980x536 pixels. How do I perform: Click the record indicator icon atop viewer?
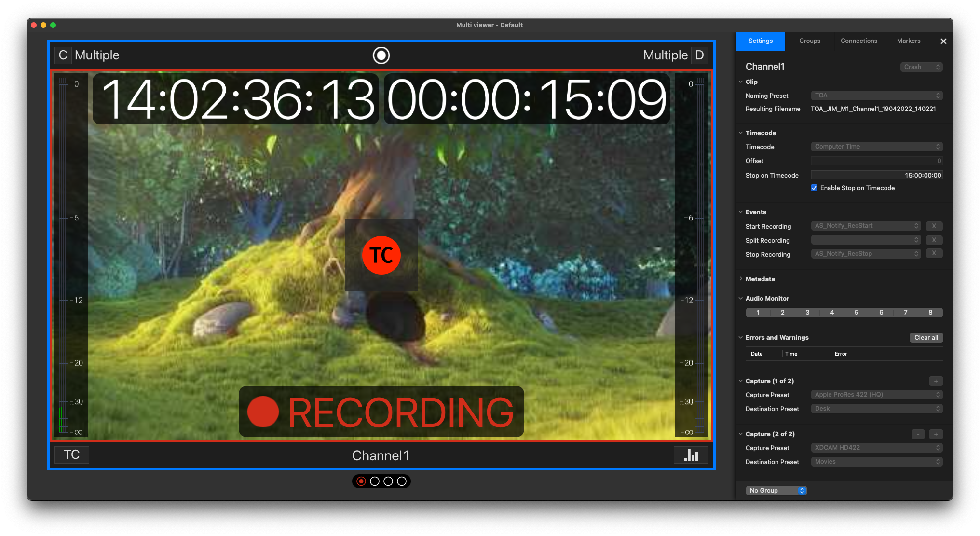[381, 55]
